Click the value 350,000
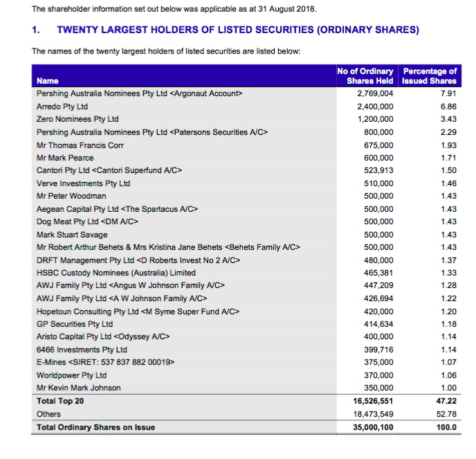The width and height of the screenshot is (476, 459). point(378,388)
